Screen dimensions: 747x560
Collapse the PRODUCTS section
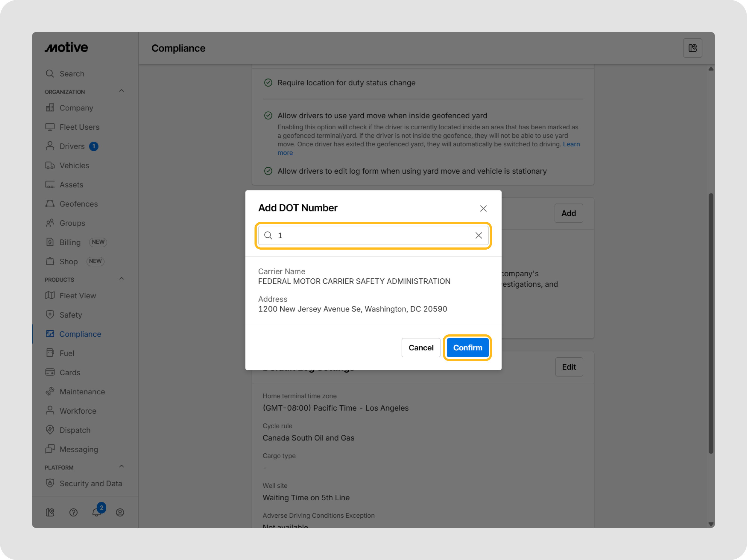pyautogui.click(x=121, y=278)
